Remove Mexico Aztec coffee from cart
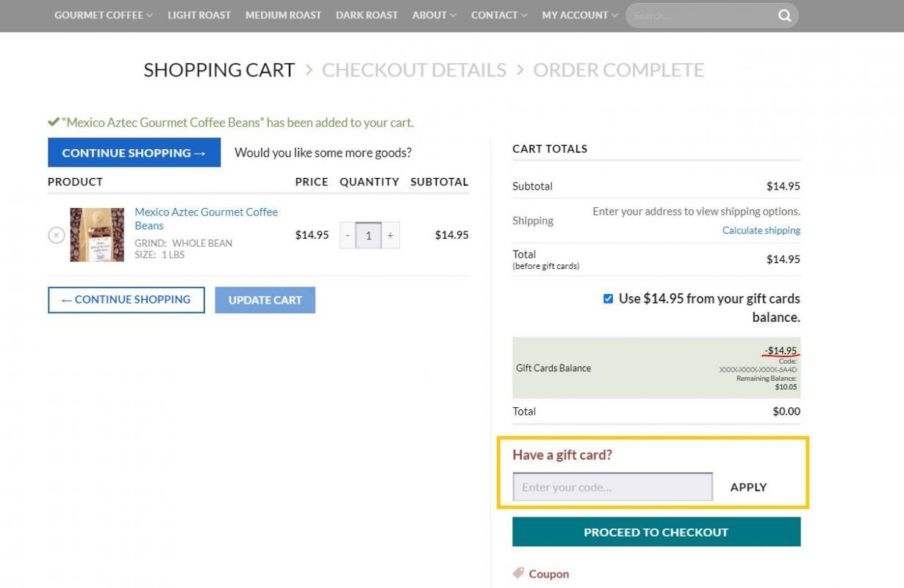This screenshot has width=904, height=588. 57,235
